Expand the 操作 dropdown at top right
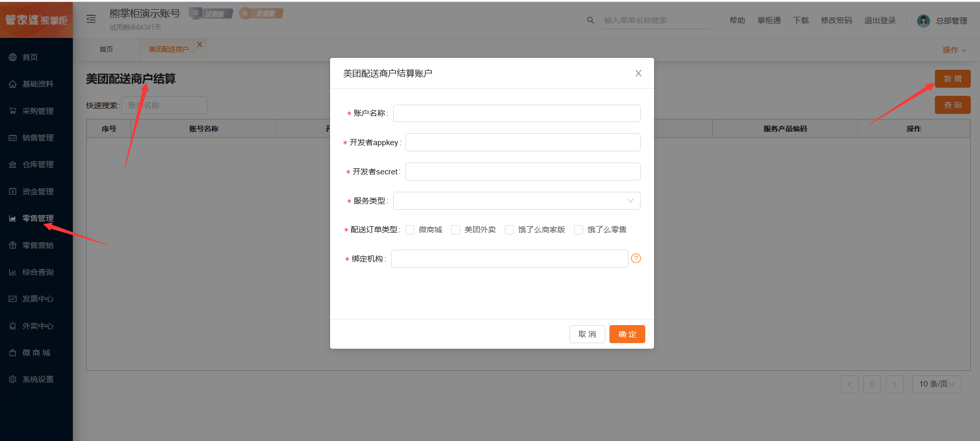The height and width of the screenshot is (441, 980). click(954, 50)
